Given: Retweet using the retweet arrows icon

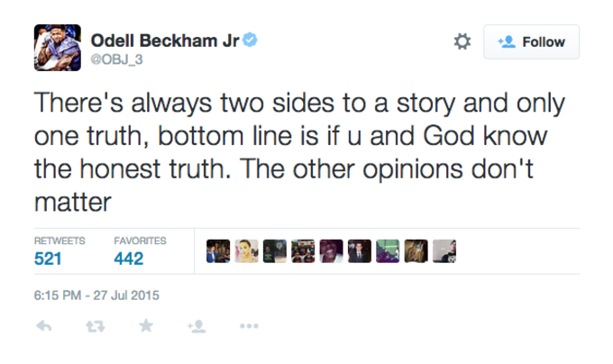Looking at the screenshot, I should click(96, 326).
